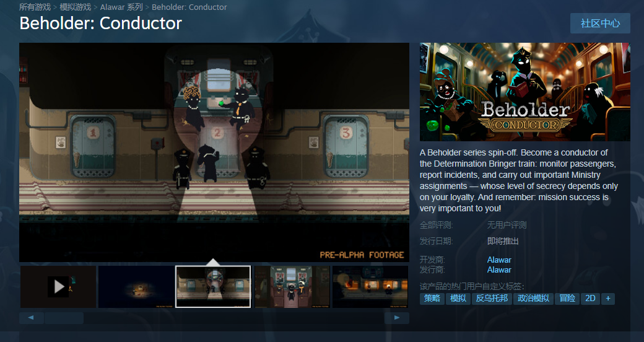644x342 pixels.
Task: Play the trailer video thumbnail
Action: (x=58, y=286)
